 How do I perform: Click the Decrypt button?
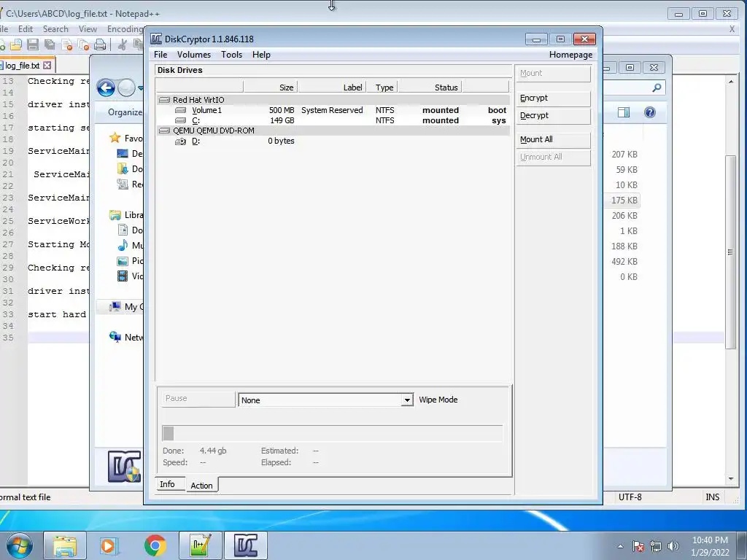click(x=553, y=116)
